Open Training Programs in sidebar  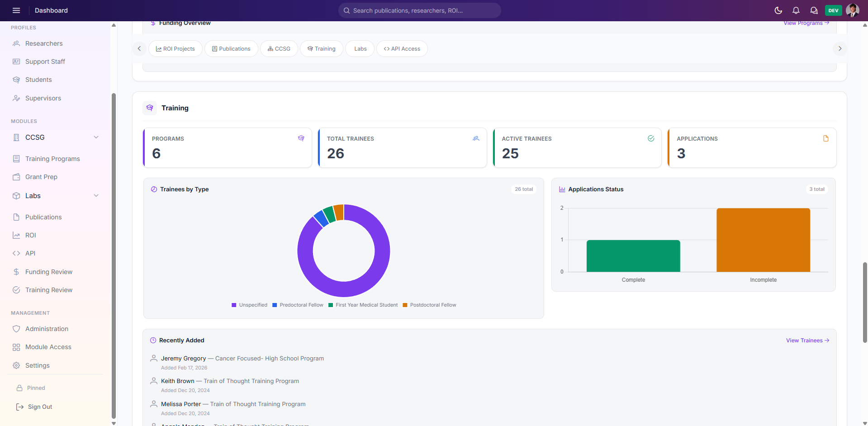[52, 159]
